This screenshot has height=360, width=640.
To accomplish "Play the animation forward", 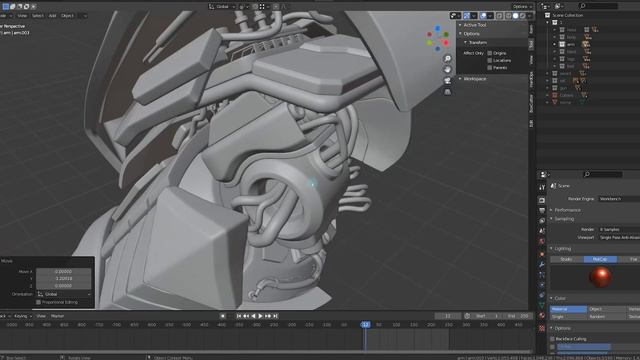I will tap(260, 316).
